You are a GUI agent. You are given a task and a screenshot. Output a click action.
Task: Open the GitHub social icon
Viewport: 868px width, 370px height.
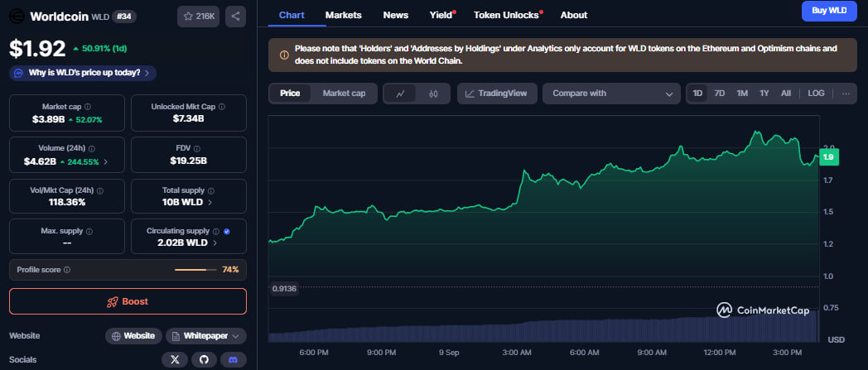click(x=203, y=360)
